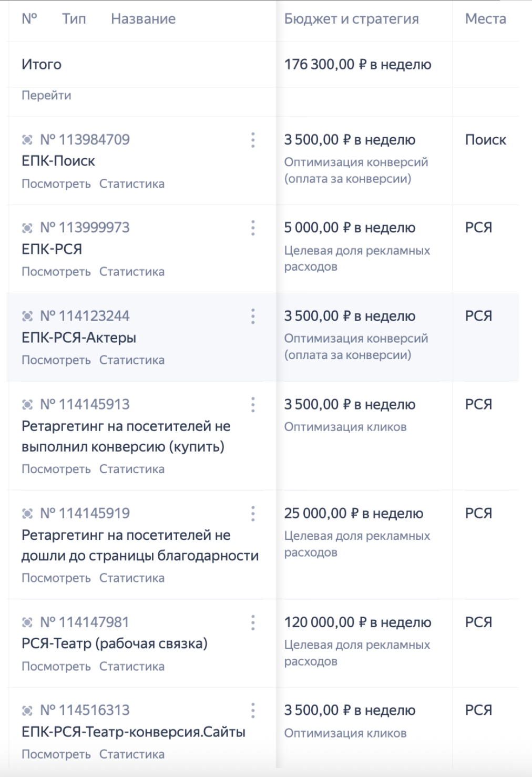Sort by Название column header

(143, 19)
